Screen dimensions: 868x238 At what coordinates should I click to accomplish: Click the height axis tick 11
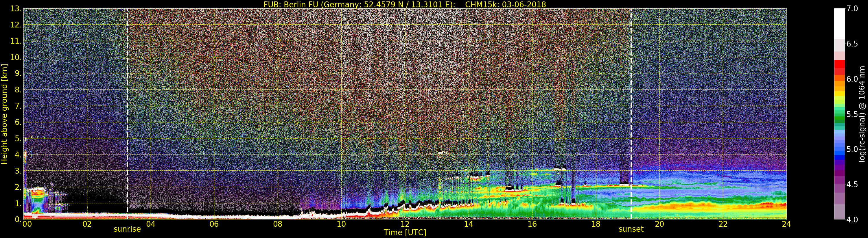click(16, 41)
